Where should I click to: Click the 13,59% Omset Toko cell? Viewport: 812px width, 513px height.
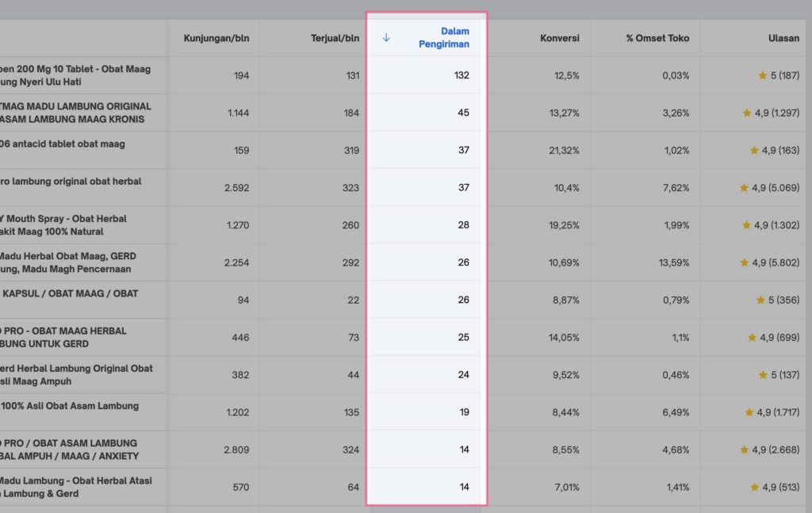tap(674, 262)
